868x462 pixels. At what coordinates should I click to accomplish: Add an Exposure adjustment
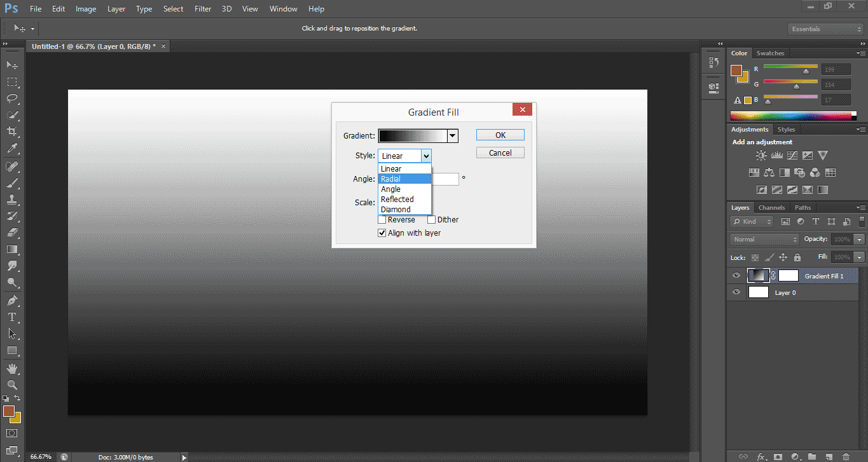click(808, 155)
